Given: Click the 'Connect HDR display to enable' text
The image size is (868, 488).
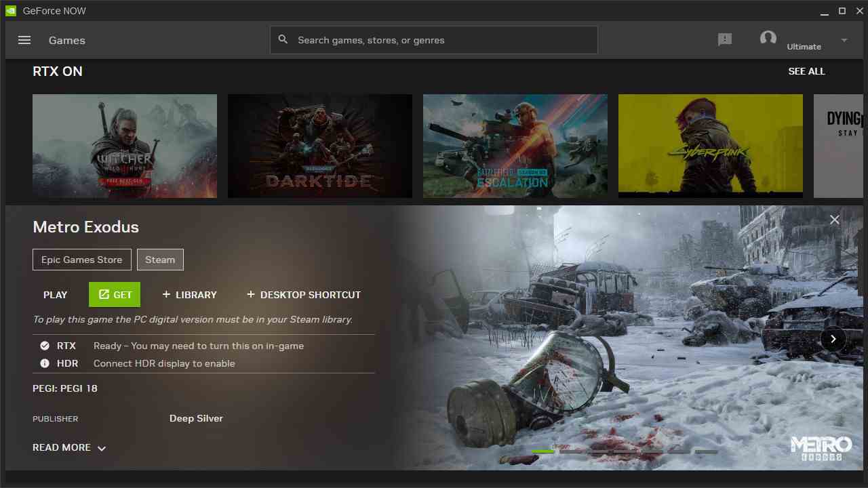Looking at the screenshot, I should point(164,363).
